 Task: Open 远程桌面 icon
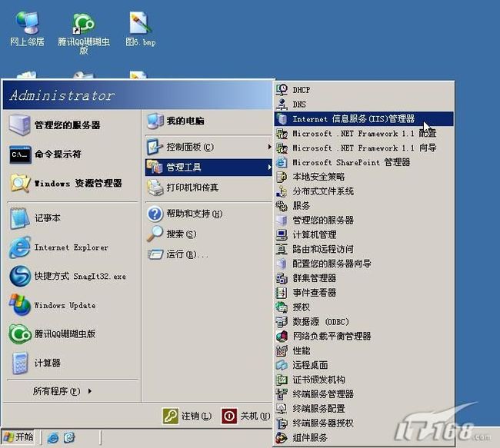282,365
